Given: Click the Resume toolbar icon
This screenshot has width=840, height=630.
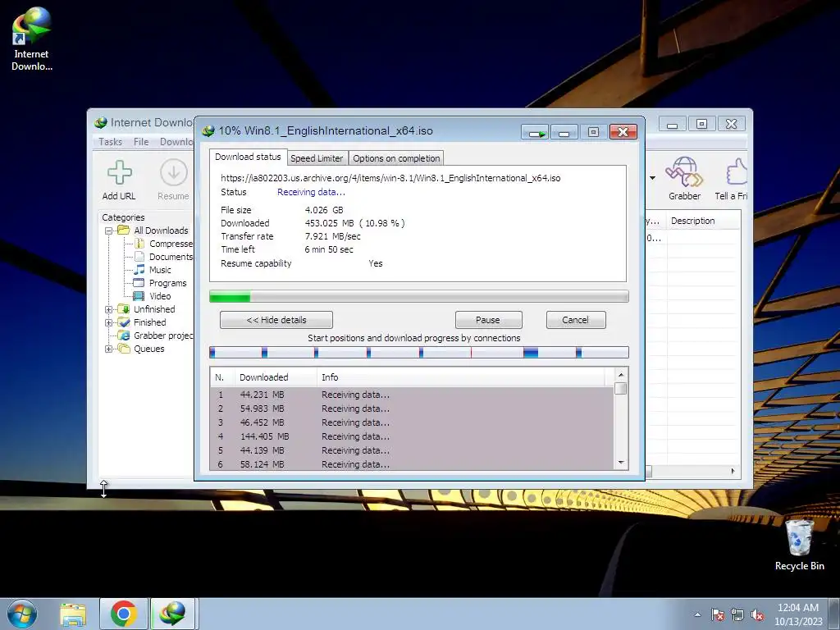Looking at the screenshot, I should [173, 172].
